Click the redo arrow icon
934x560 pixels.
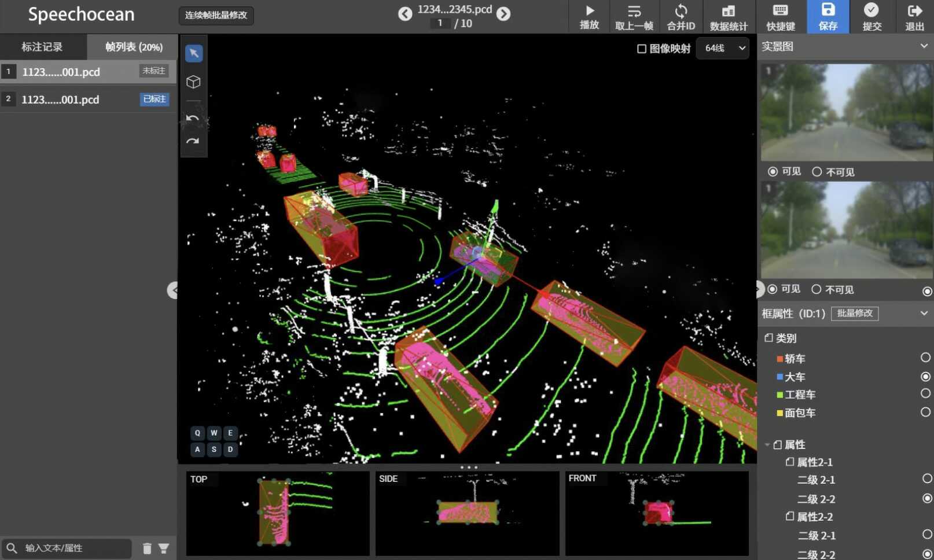click(193, 141)
